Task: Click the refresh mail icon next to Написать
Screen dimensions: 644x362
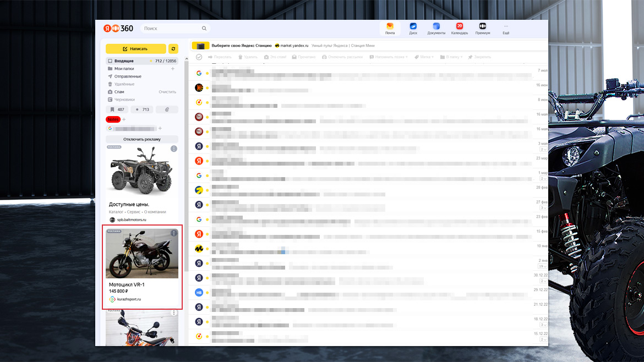Action: (173, 48)
